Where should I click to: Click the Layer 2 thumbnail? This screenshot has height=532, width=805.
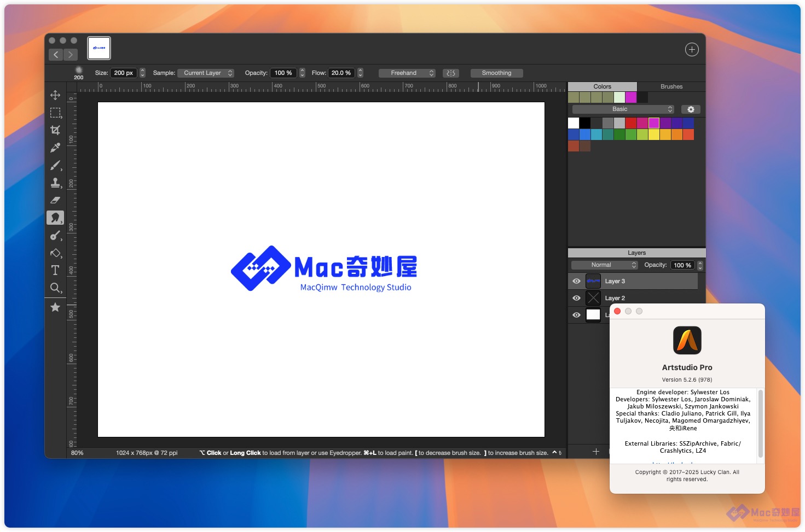point(593,298)
